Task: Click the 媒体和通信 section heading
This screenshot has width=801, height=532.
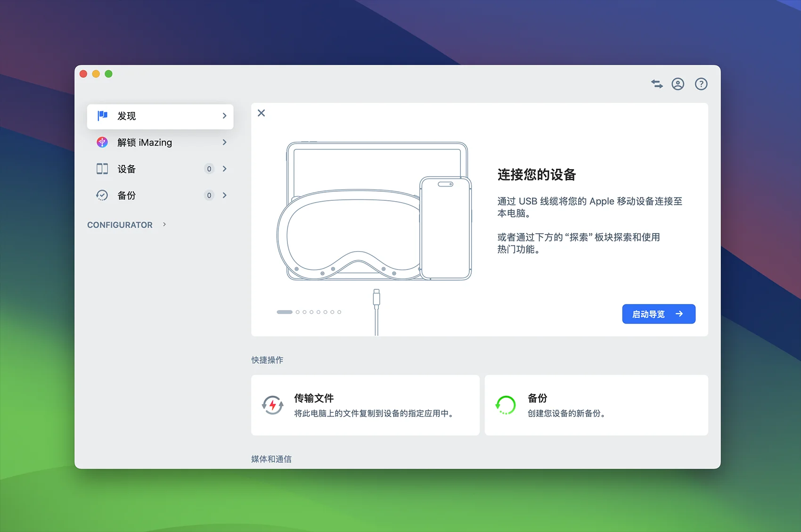Action: tap(271, 459)
